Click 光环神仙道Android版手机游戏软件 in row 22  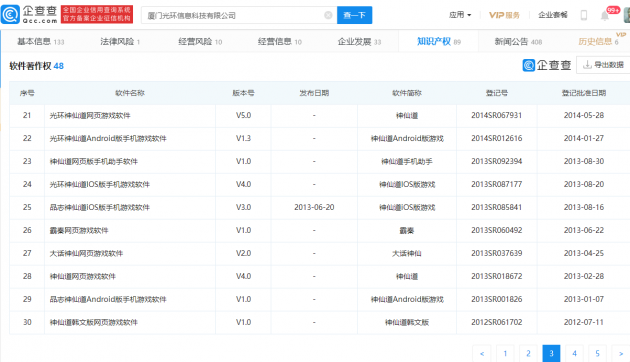click(x=108, y=139)
